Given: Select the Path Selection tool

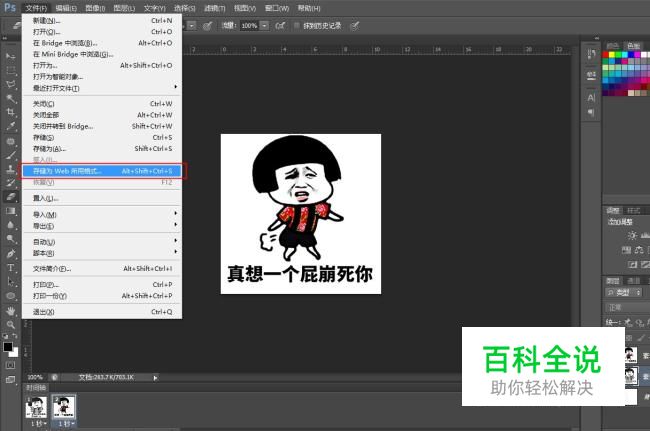Looking at the screenshot, I should click(10, 282).
